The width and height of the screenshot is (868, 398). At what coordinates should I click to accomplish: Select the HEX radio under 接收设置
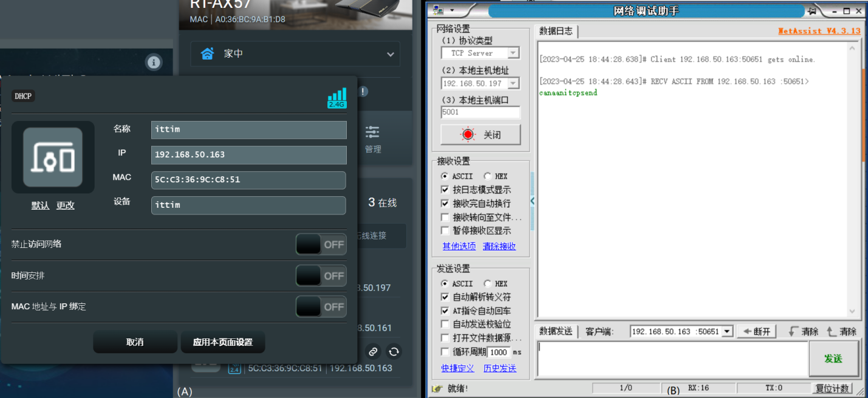(488, 176)
